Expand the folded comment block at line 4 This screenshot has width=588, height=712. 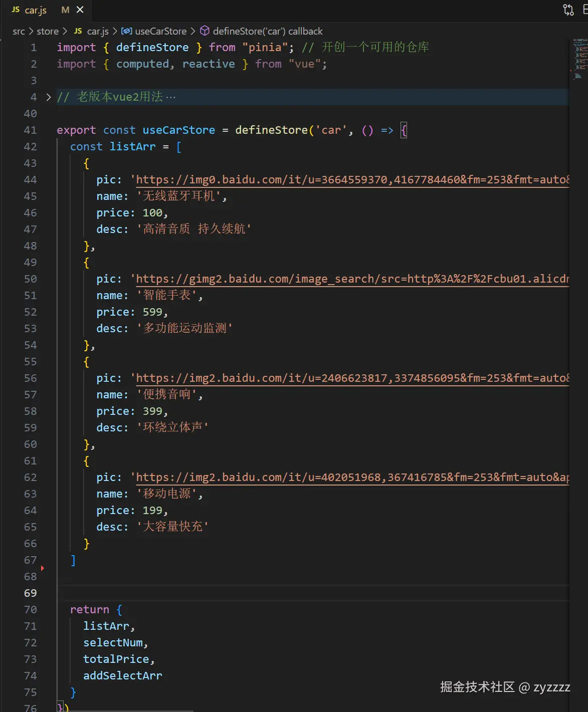(x=48, y=97)
